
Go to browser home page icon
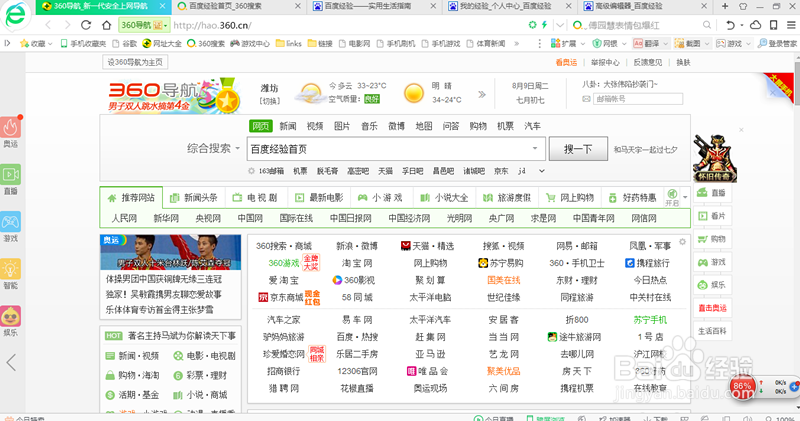tap(106, 25)
